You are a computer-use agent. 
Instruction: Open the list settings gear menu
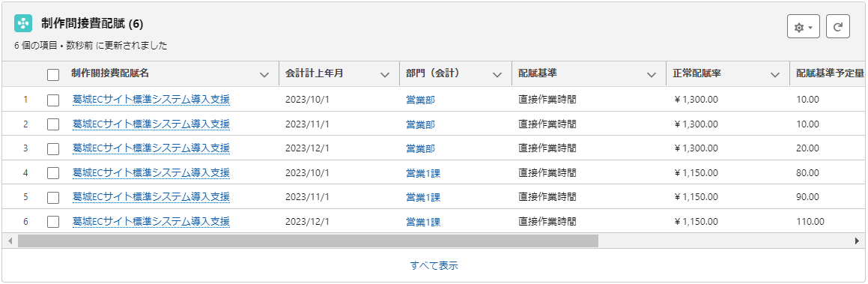804,26
